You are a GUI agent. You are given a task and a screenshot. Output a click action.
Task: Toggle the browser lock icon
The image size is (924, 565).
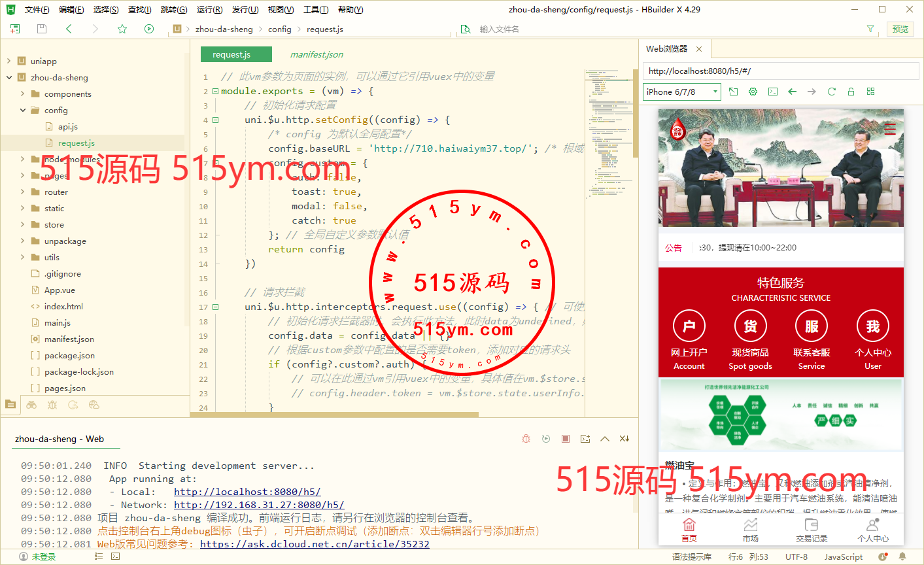[x=851, y=92]
